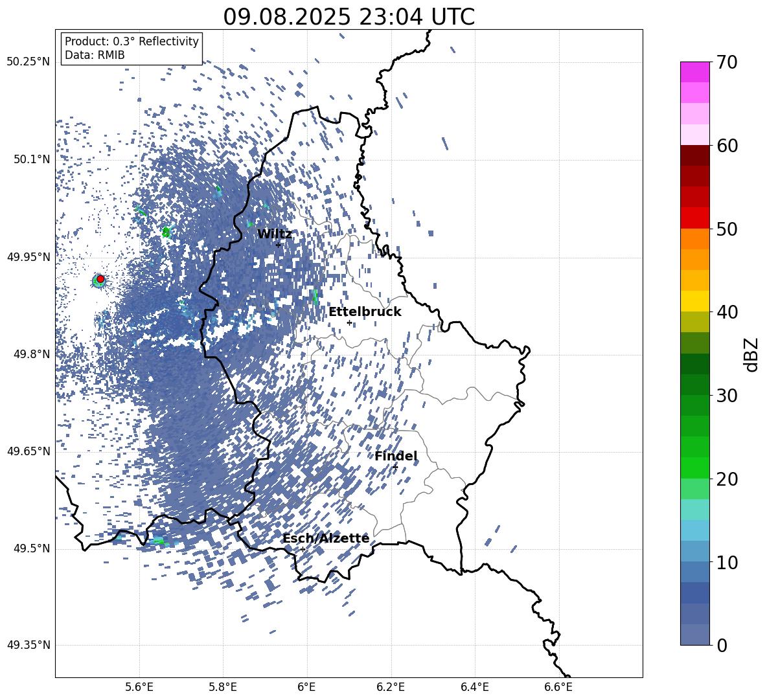
Task: Click the Esch/Alzette plus location marker
Action: click(x=303, y=549)
